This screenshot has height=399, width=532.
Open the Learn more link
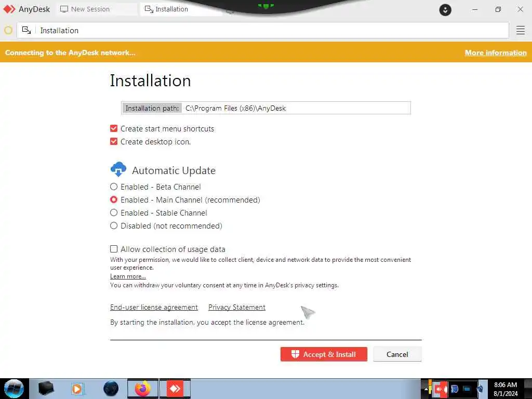[x=128, y=276]
